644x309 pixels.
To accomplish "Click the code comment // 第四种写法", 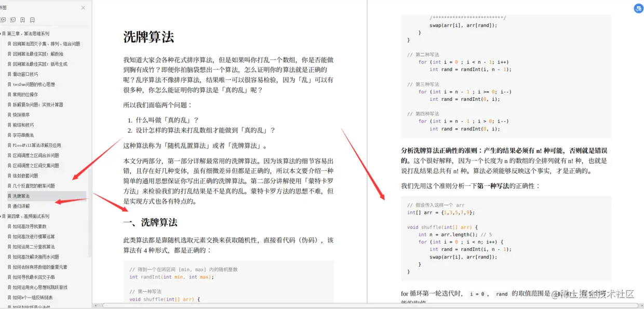I will tap(423, 114).
